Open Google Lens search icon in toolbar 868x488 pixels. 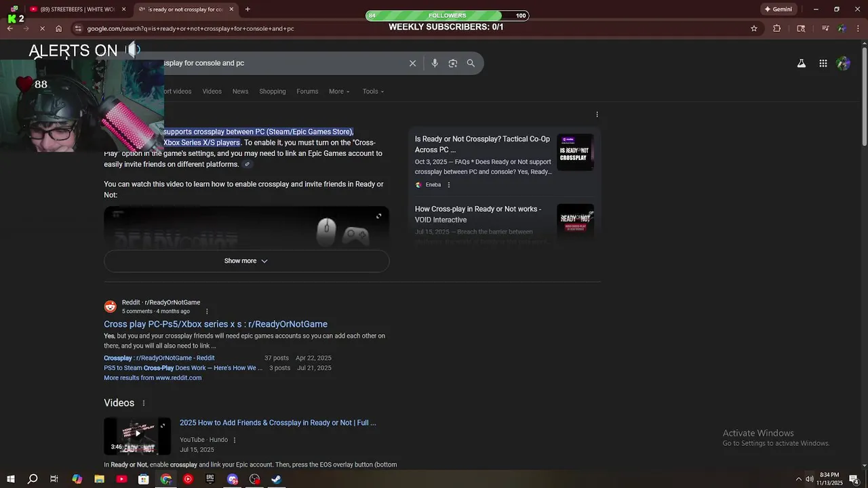pyautogui.click(x=801, y=28)
